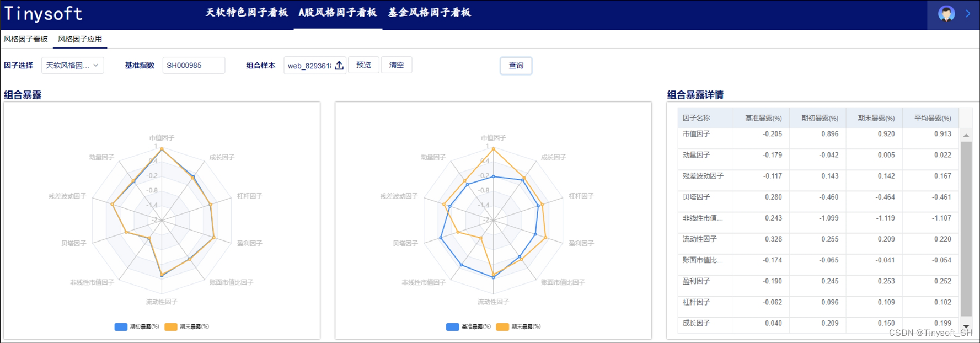The image size is (980, 343).
Task: Open the user avatar icon
Action: (946, 14)
